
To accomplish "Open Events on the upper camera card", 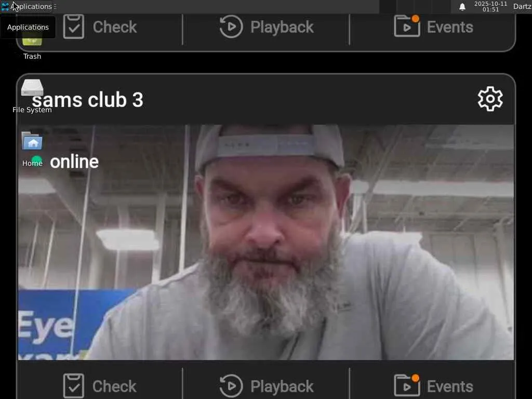I will [433, 26].
